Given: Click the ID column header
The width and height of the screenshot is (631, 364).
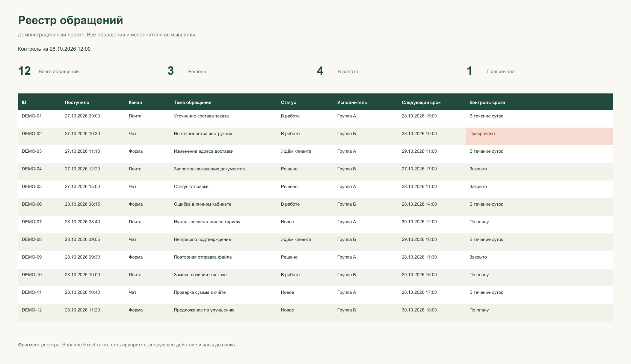Looking at the screenshot, I should click(24, 102).
